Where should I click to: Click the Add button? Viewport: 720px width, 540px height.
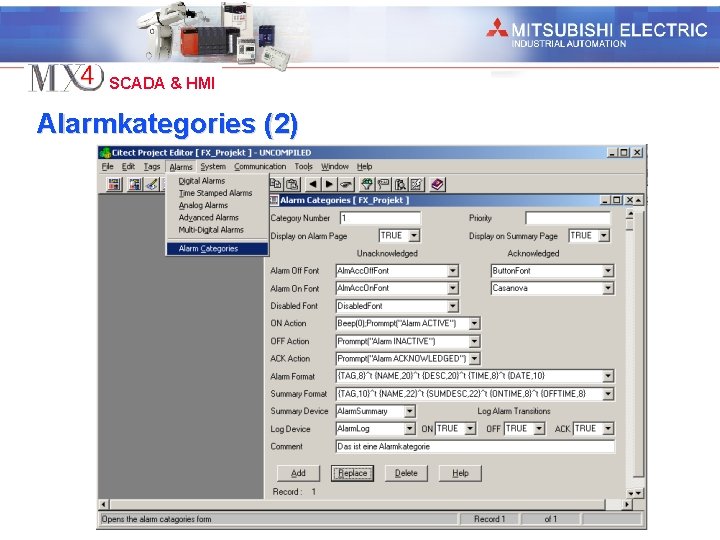point(298,473)
